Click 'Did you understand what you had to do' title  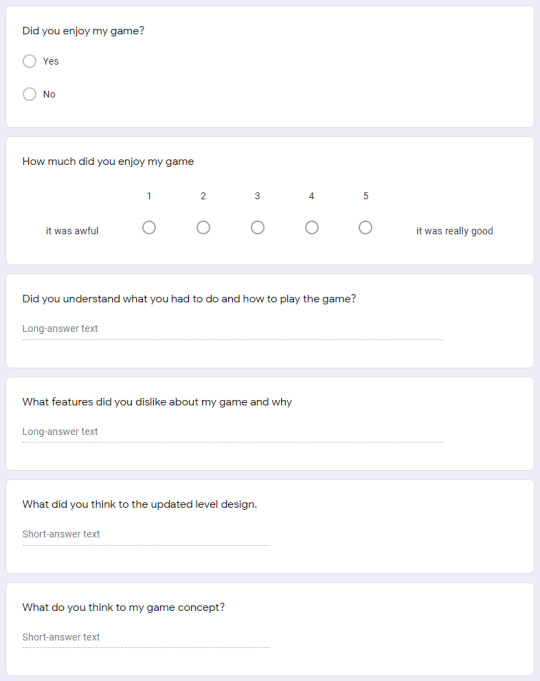tap(189, 299)
